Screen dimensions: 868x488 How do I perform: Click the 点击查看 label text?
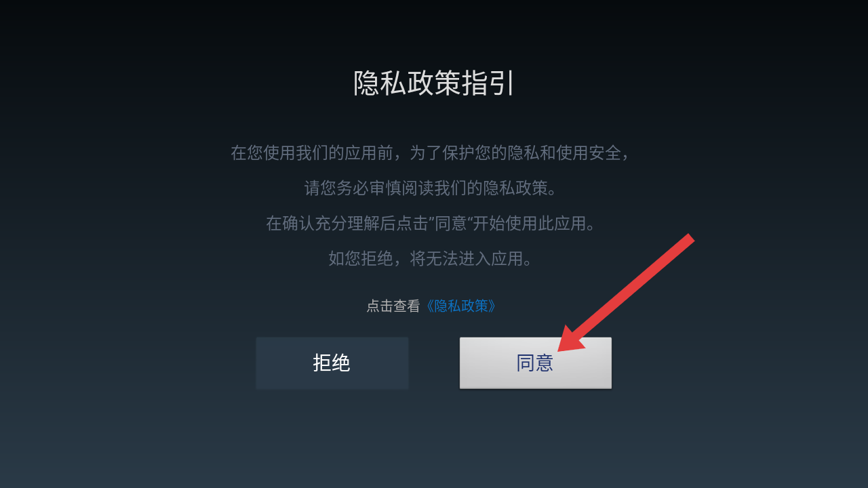coord(393,306)
